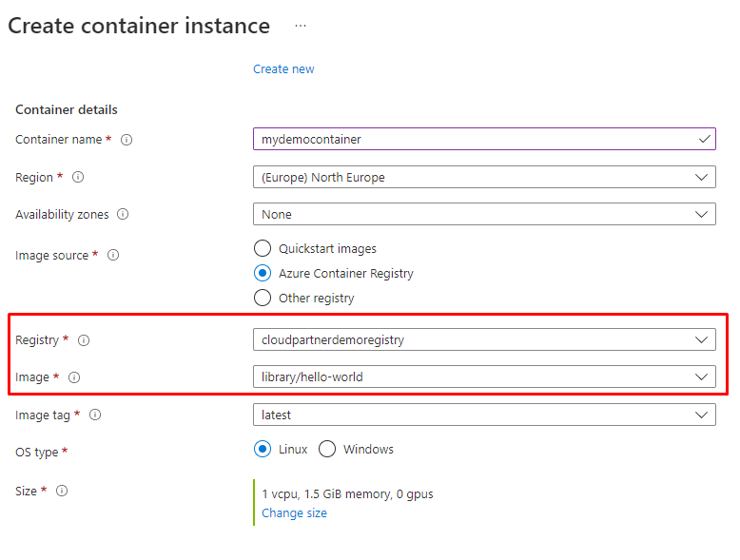This screenshot has width=740, height=560.
Task: Click info icon beside Image source
Action: (x=113, y=256)
